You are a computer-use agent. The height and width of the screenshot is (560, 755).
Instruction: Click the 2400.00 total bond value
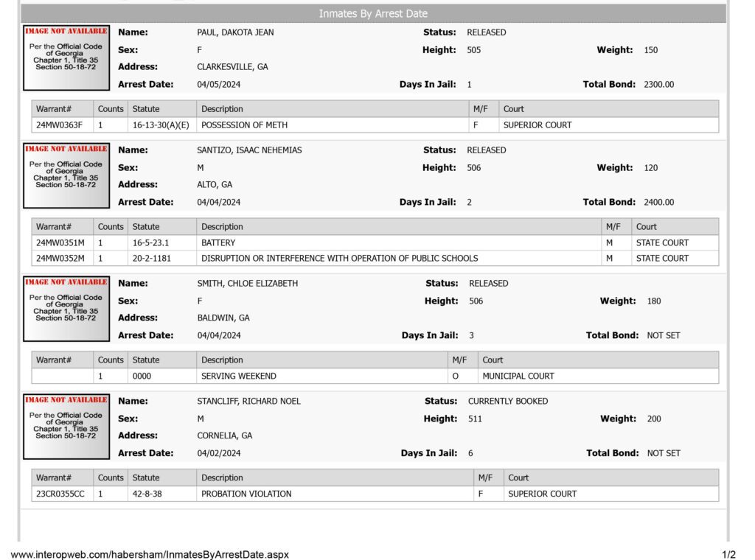point(658,202)
